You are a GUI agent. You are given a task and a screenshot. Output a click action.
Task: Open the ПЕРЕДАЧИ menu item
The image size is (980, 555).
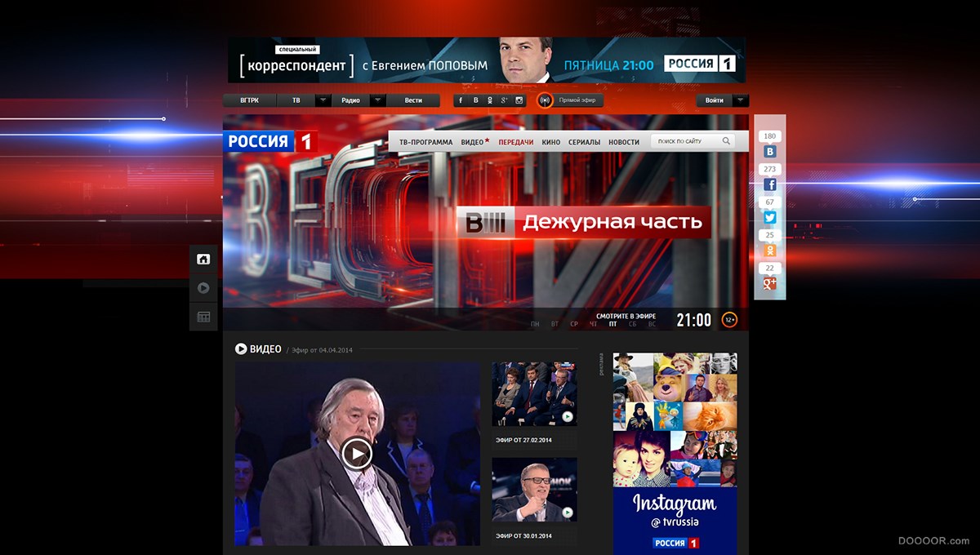(515, 142)
